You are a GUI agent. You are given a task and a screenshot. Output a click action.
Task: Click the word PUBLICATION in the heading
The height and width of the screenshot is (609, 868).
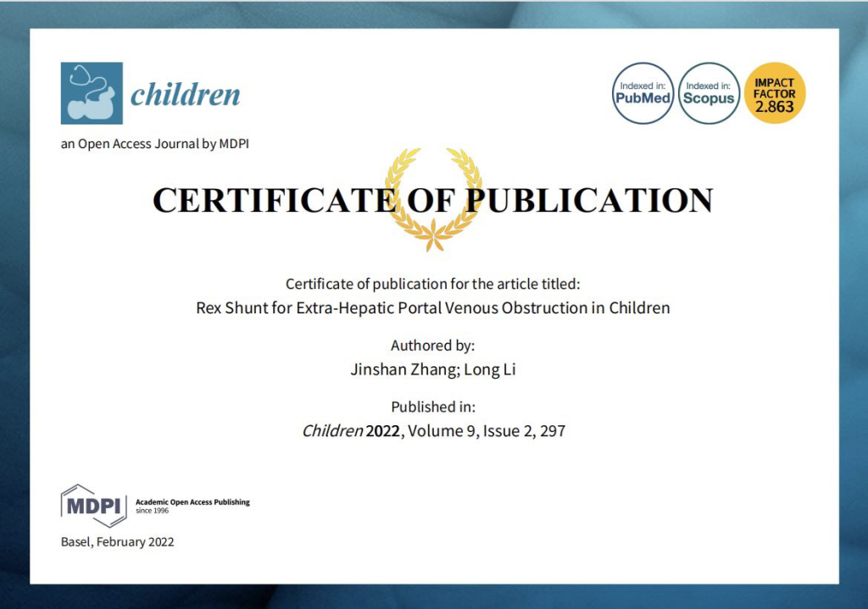pos(590,200)
